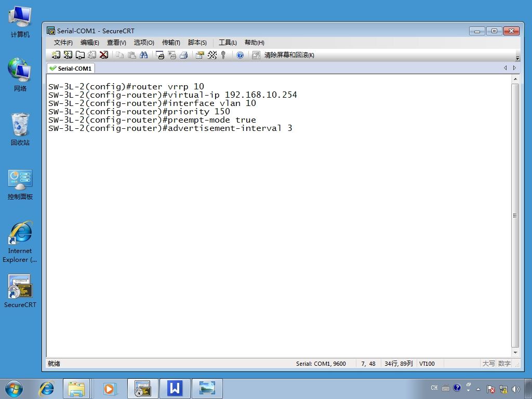Image resolution: width=532 pixels, height=399 pixels.
Task: Click the network warning tray icon
Action: [x=503, y=389]
